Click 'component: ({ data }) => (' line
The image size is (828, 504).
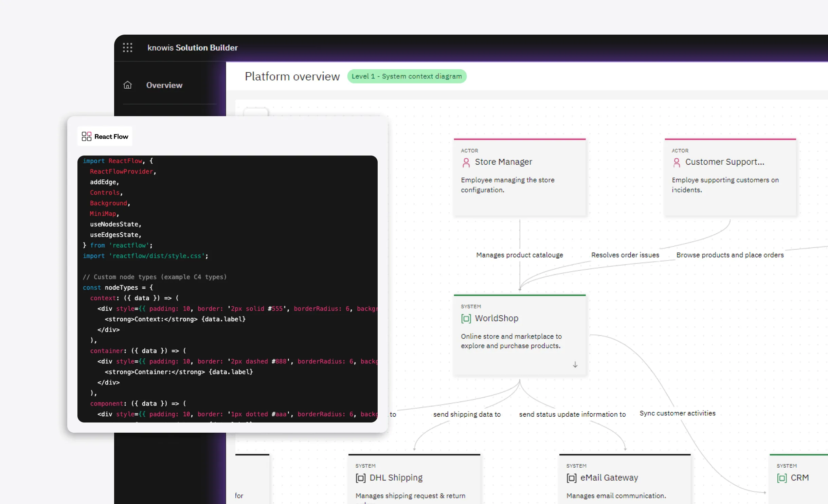click(138, 403)
